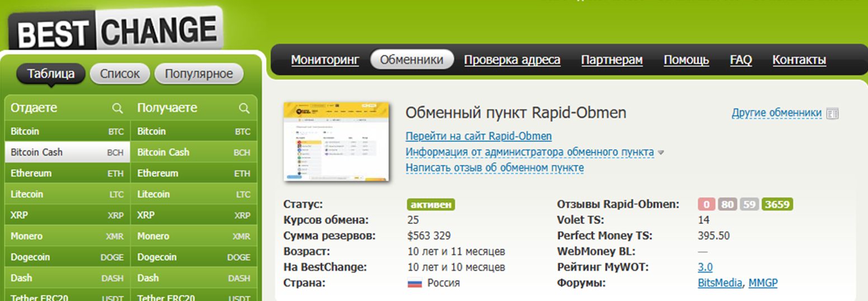Open the BitsMedia forum link
Screen dimensions: 868x301
(720, 283)
